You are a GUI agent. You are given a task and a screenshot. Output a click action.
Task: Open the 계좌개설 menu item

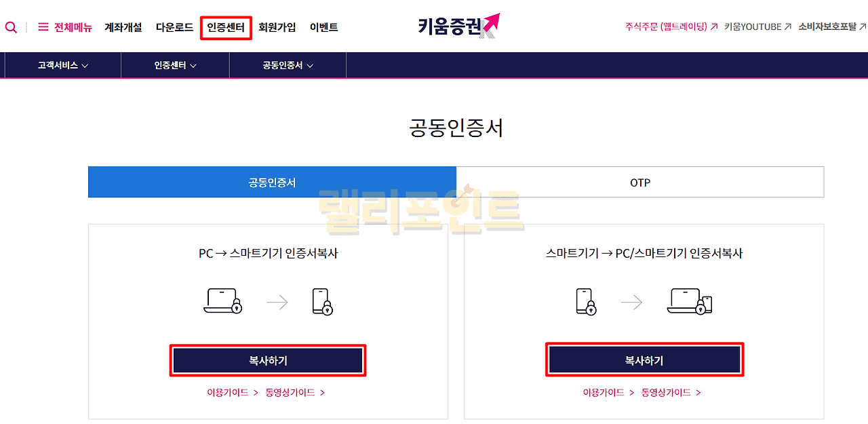point(123,28)
